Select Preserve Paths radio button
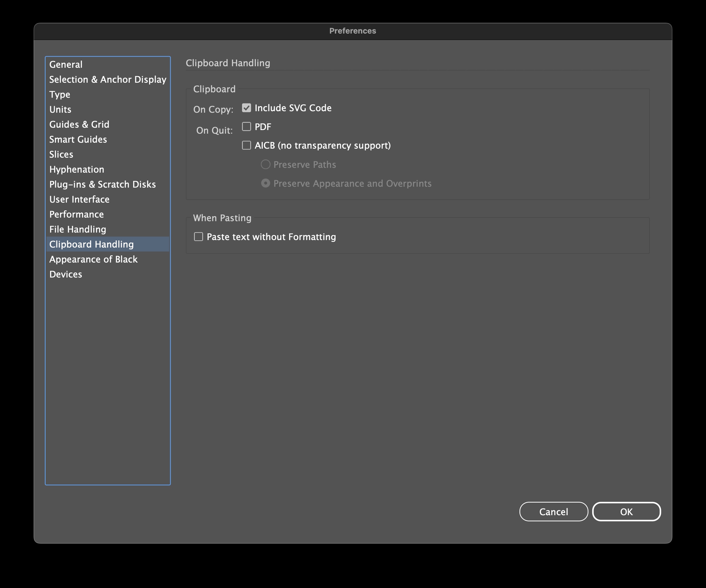This screenshot has width=706, height=588. pos(266,165)
